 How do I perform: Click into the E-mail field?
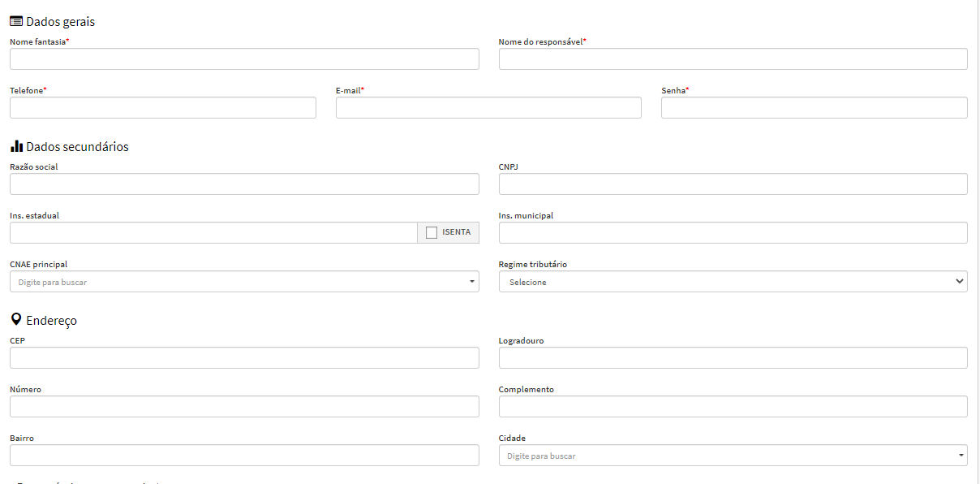pos(488,108)
